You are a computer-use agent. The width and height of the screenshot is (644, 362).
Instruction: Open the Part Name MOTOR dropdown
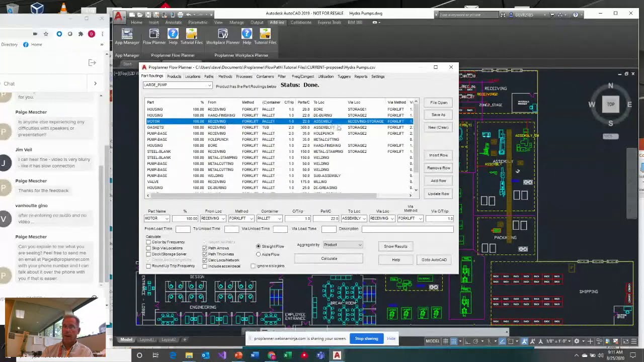click(156, 218)
